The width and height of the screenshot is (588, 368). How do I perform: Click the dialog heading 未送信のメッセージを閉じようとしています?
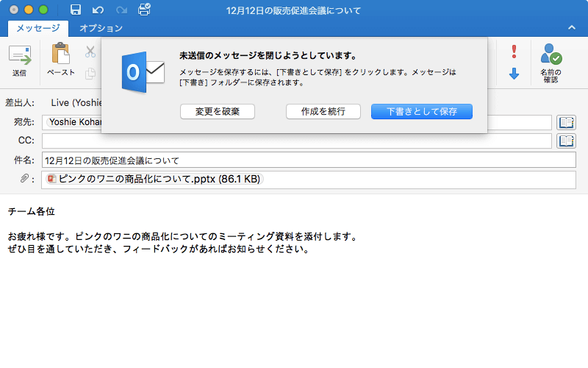(268, 56)
